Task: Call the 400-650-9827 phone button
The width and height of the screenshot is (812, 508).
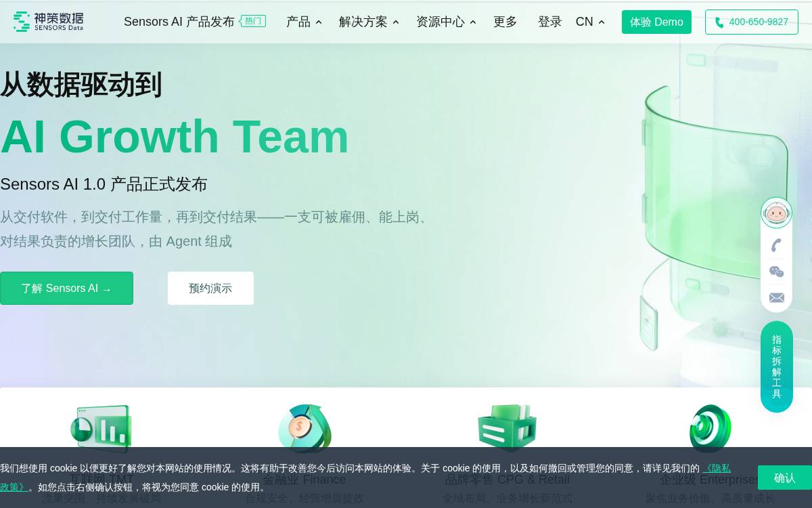Action: pyautogui.click(x=752, y=22)
